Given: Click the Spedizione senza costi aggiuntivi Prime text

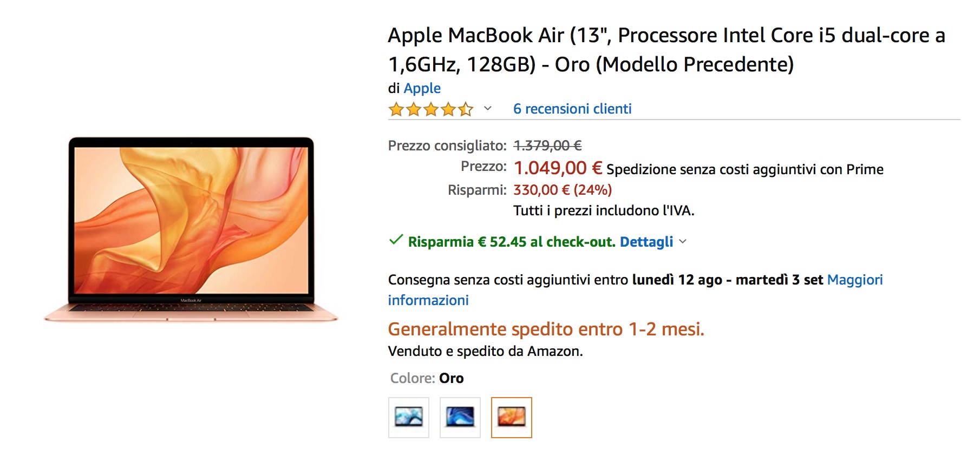Looking at the screenshot, I should 744,169.
